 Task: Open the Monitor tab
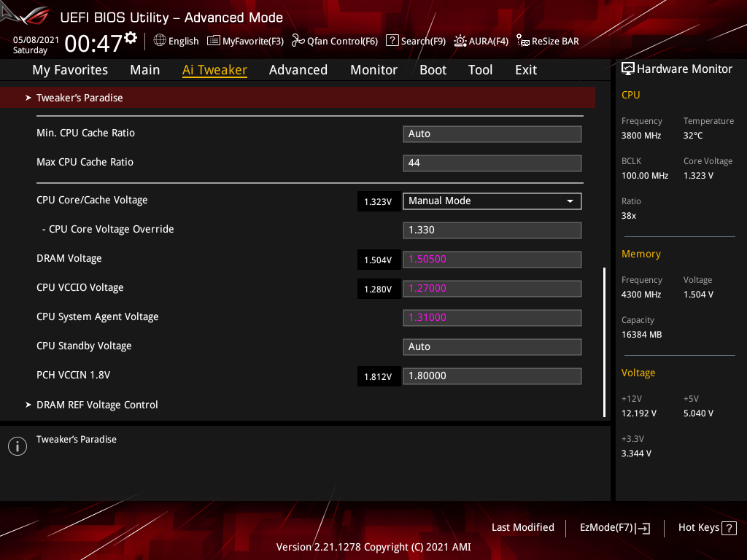(374, 70)
